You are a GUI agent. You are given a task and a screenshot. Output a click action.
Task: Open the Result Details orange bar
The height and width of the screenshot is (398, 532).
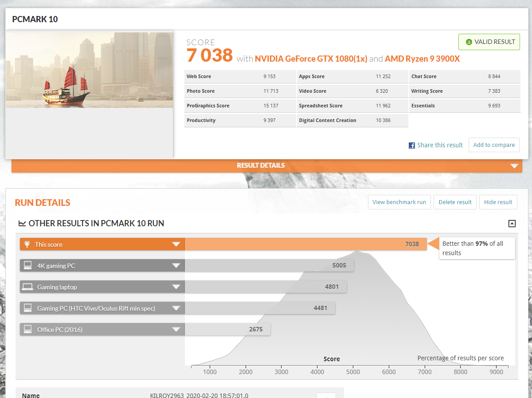267,166
